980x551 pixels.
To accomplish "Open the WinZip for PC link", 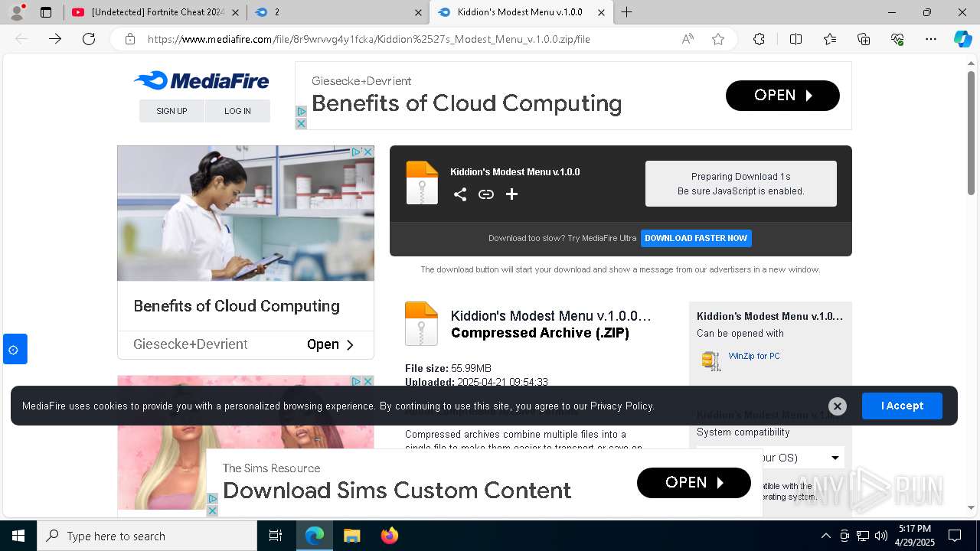I will 754,356.
